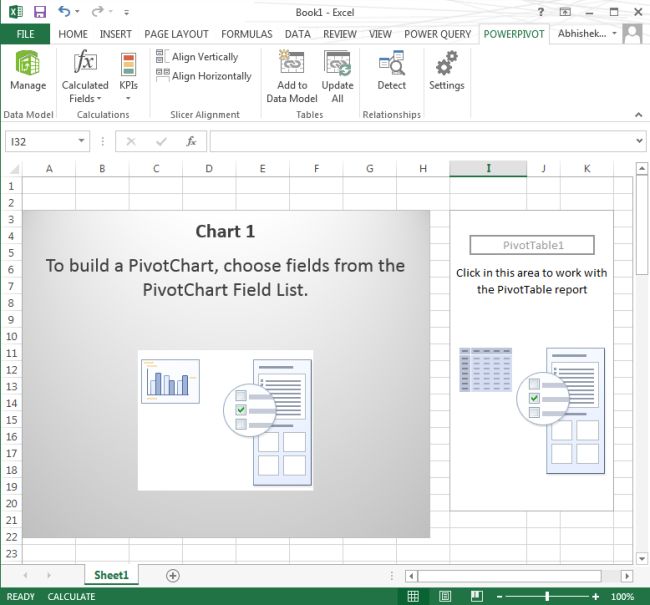Select the Chart 1 title

click(225, 231)
